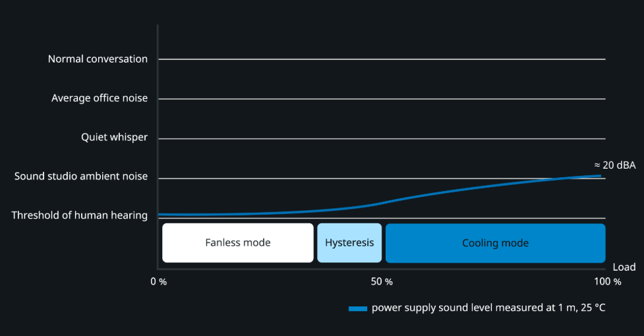The image size is (644, 336).
Task: Click the Normal conversation label
Action: point(98,59)
